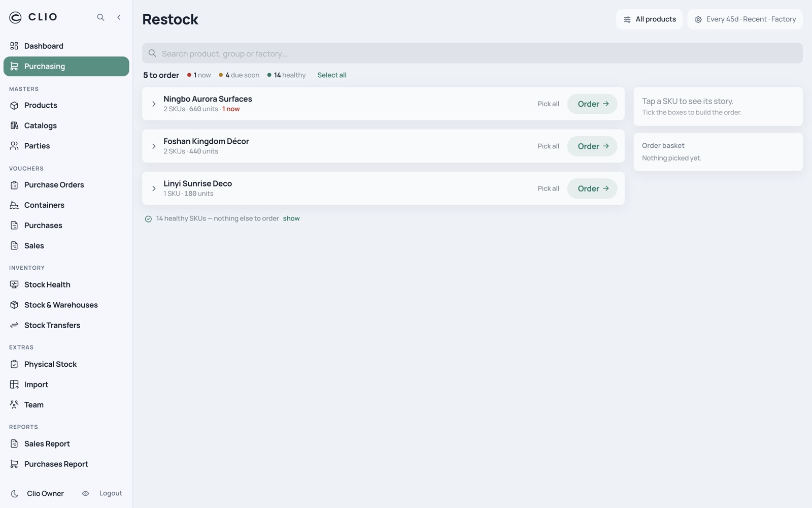Click the '1 now' red status filter

point(199,75)
